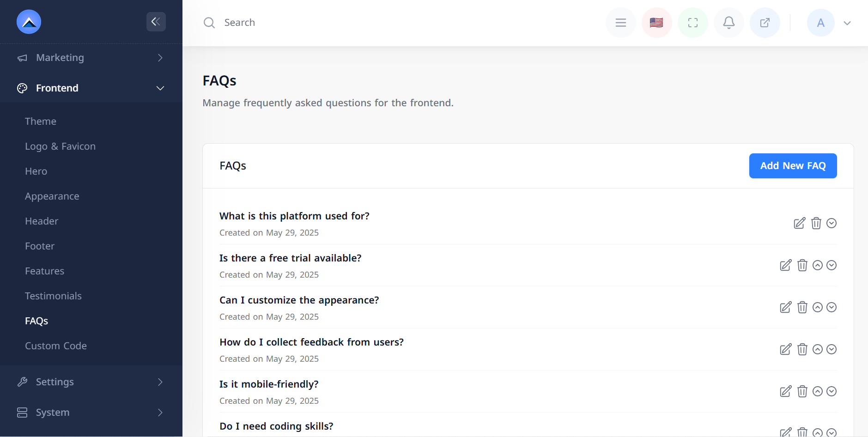Focus the Search input field
The height and width of the screenshot is (437, 868).
(x=323, y=23)
